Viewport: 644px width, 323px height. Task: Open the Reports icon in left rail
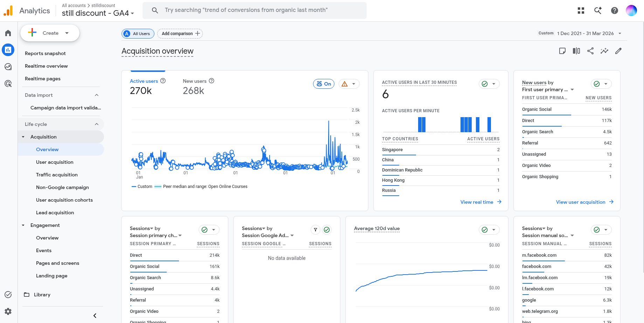click(x=8, y=50)
